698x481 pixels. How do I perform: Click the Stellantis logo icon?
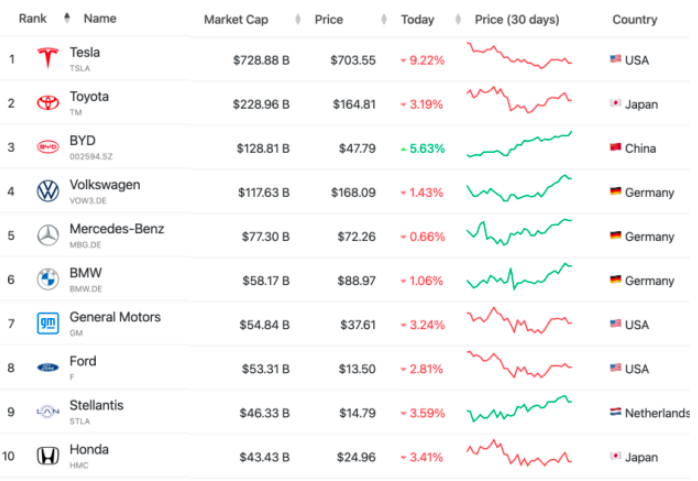click(x=47, y=412)
